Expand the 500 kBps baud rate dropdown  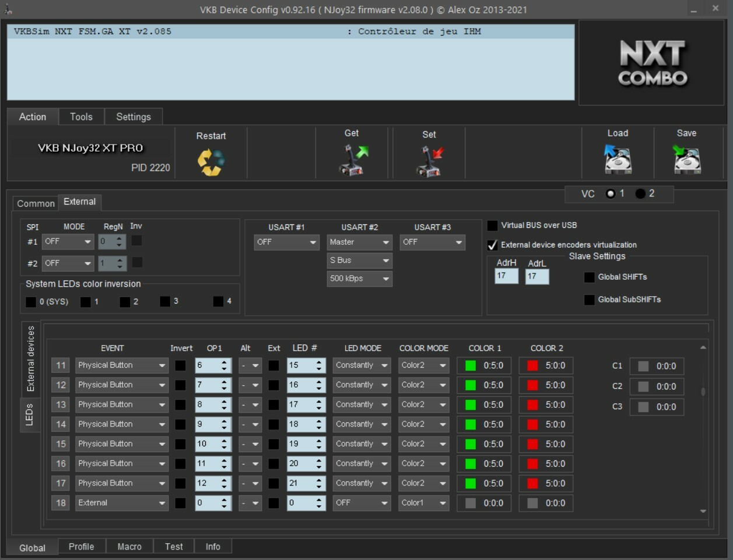[359, 279]
